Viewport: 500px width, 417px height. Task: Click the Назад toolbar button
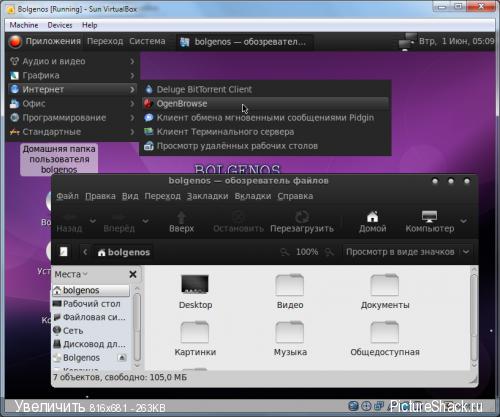coord(69,222)
